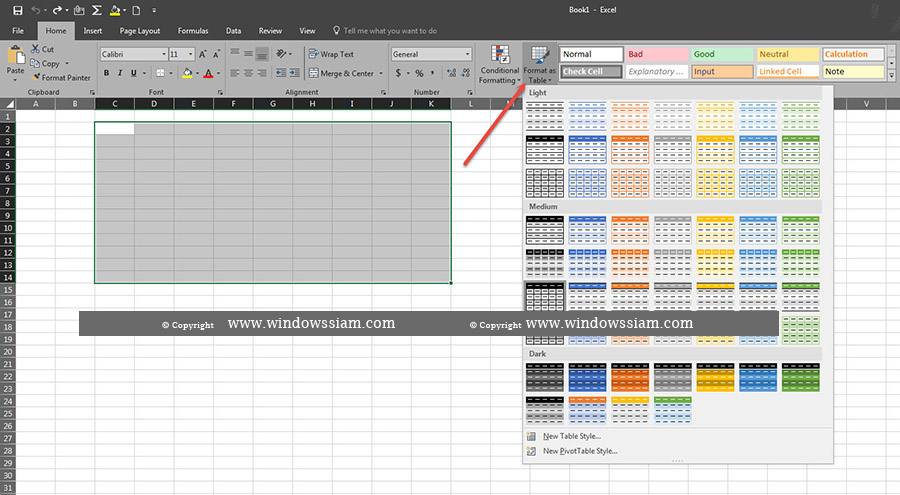Decrease font size with small A icon
Screen dimensions: 900x495
[x=216, y=54]
